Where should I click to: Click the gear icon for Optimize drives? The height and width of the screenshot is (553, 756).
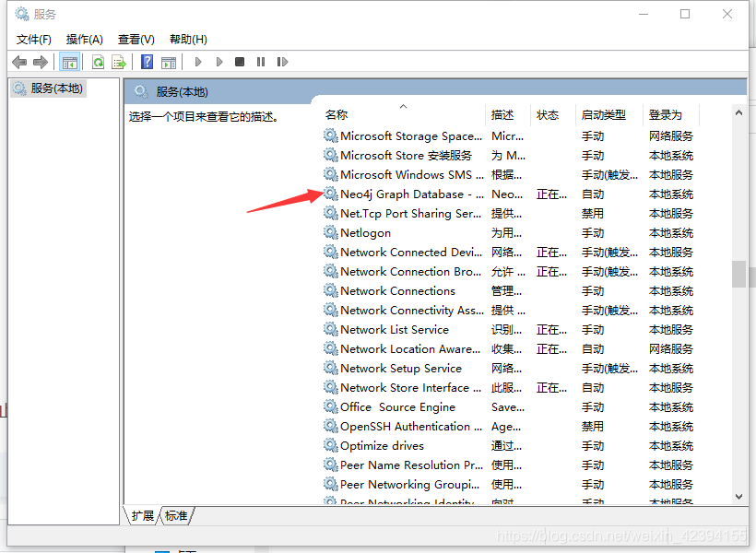[x=331, y=445]
